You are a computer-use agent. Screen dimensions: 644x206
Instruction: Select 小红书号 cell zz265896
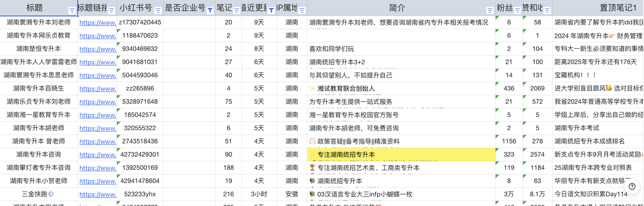point(140,88)
